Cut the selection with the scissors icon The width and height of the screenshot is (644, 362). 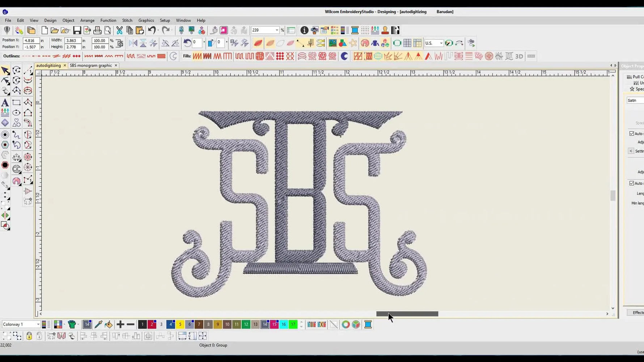coord(119,30)
